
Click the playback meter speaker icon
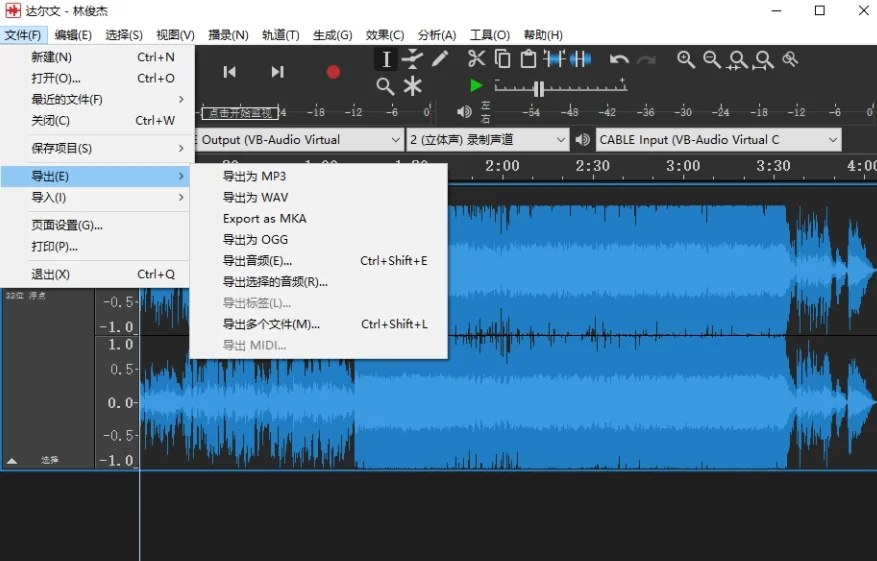pos(464,112)
